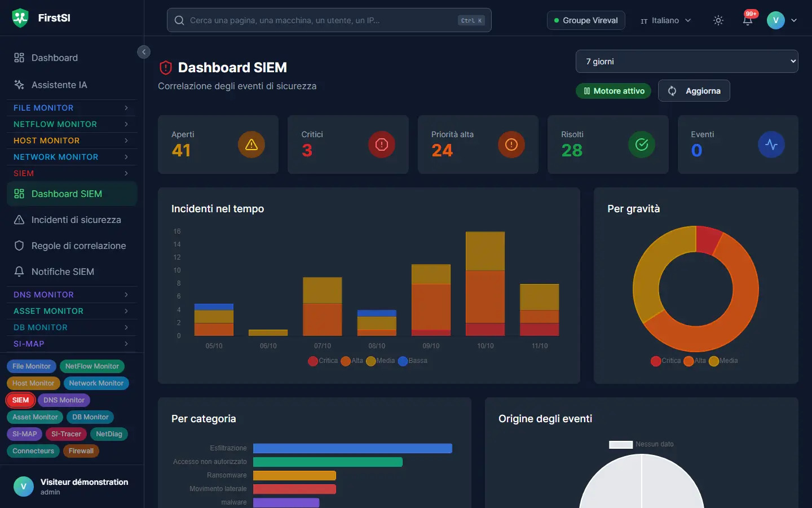Click the SI-Tracer tag button
The image size is (812, 508).
66,434
